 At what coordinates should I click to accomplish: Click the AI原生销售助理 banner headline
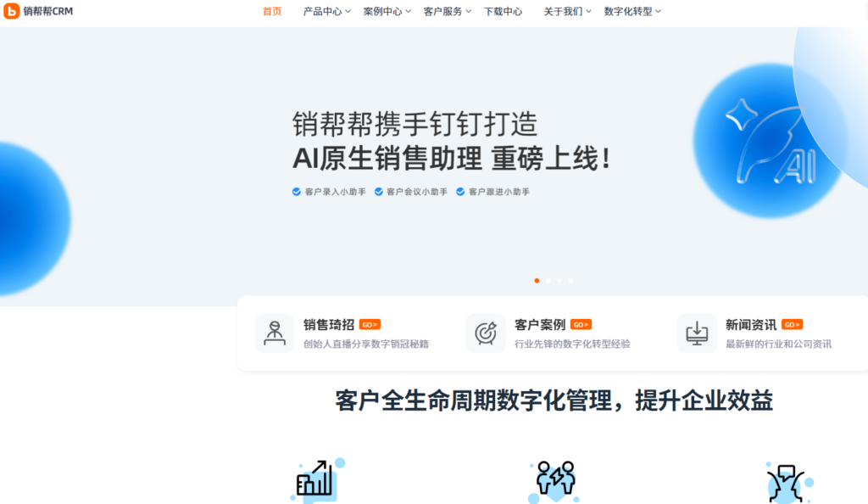[x=451, y=158]
